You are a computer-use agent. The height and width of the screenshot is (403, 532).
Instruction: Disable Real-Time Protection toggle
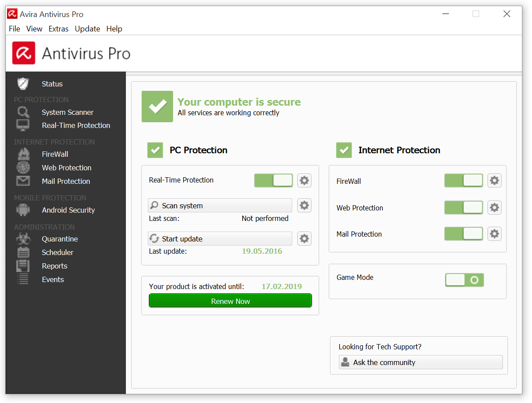point(273,180)
